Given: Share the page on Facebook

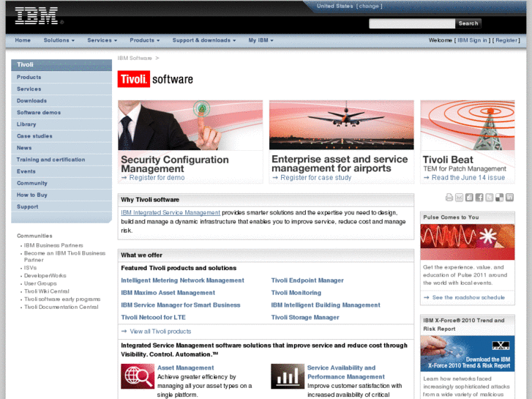Looking at the screenshot, I should pos(479,197).
